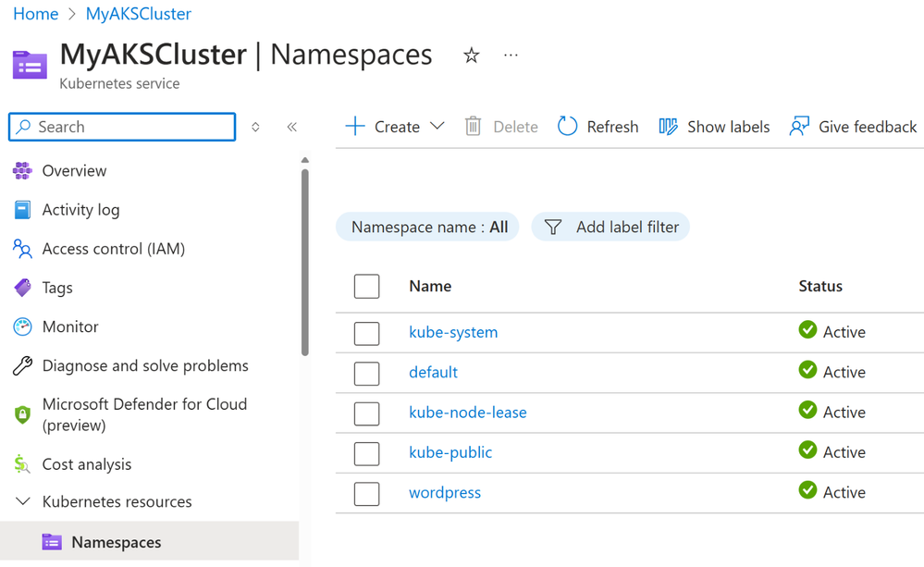Go to Home breadcrumb link
The width and height of the screenshot is (924, 567).
click(x=35, y=14)
